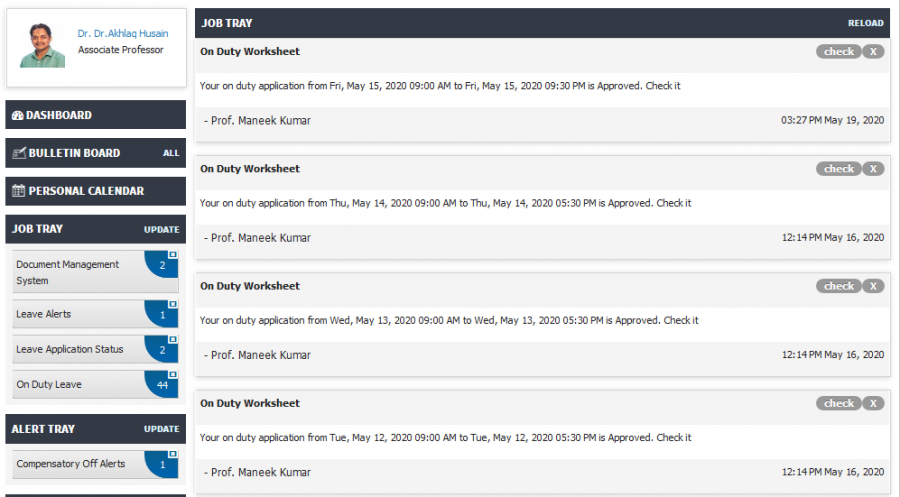Click small square icon on Leave Application Status
This screenshot has width=900, height=497.
172,339
